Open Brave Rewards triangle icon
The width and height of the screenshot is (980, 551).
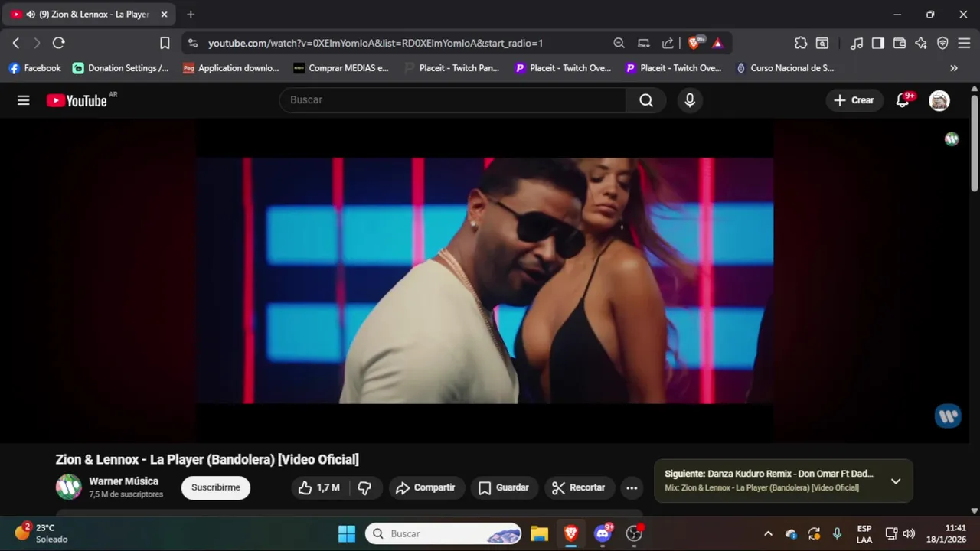tap(717, 44)
